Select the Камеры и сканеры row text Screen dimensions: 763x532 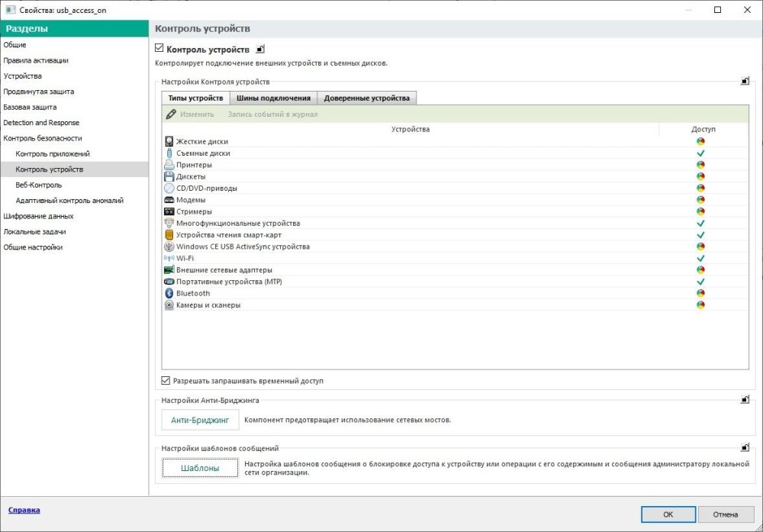208,305
